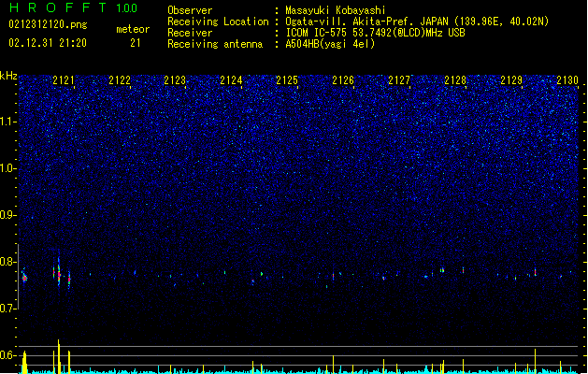Click the 0.7 kHz axis label
This screenshot has height=374, width=588.
click(7, 309)
